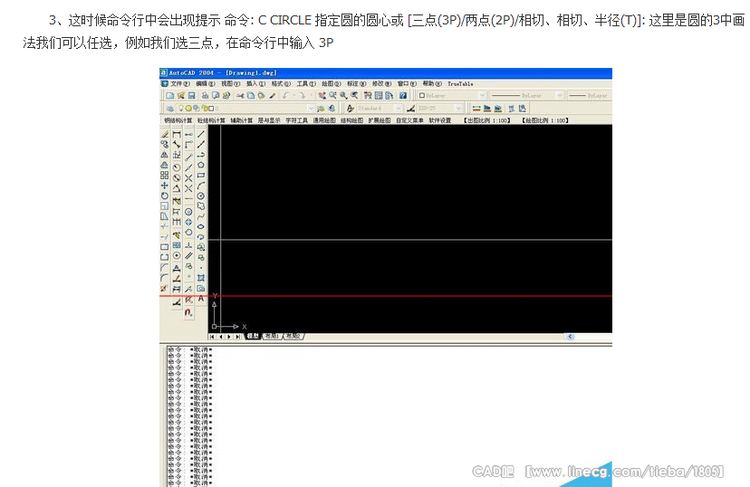This screenshot has width=750, height=487.
Task: Click the Save icon in toolbar
Action: point(191,95)
